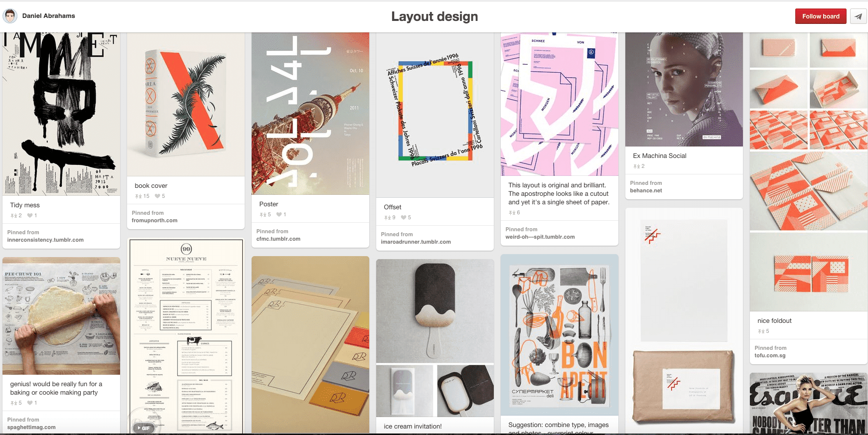This screenshot has height=435, width=868.
Task: Open Daniel Abrahams' profile avatar
Action: (x=10, y=16)
